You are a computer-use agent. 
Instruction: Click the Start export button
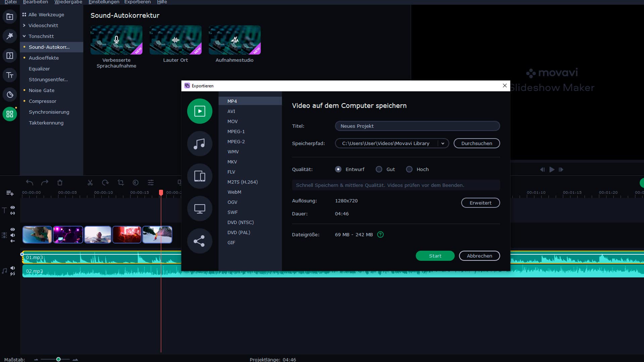pyautogui.click(x=435, y=256)
